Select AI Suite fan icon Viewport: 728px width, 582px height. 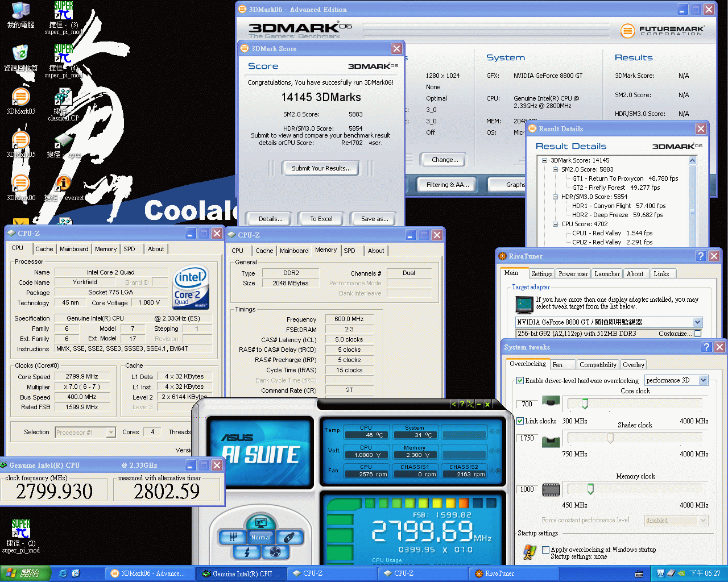point(275,551)
